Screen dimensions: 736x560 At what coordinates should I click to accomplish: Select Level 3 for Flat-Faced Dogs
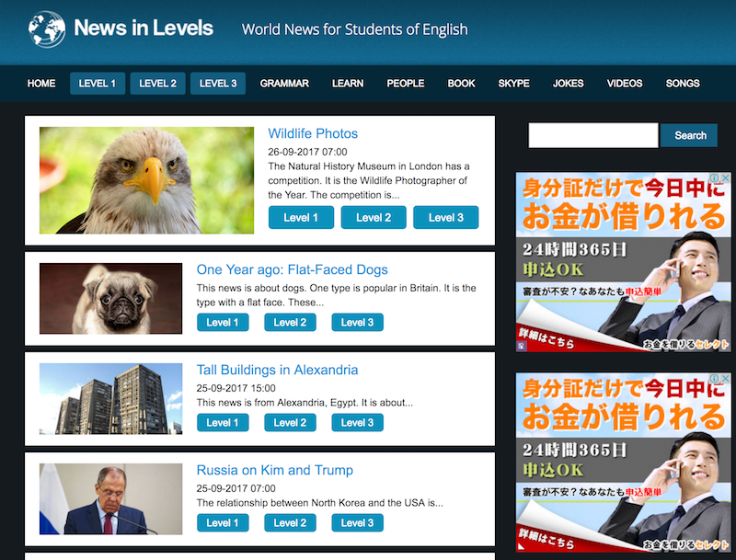click(x=357, y=322)
